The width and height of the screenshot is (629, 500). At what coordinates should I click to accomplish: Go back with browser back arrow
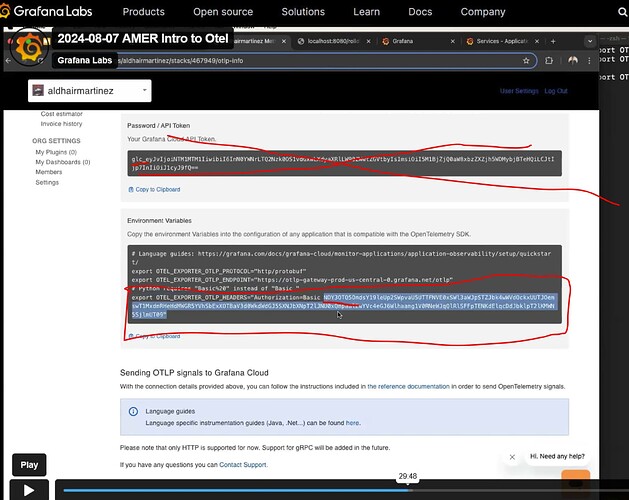coord(8,61)
